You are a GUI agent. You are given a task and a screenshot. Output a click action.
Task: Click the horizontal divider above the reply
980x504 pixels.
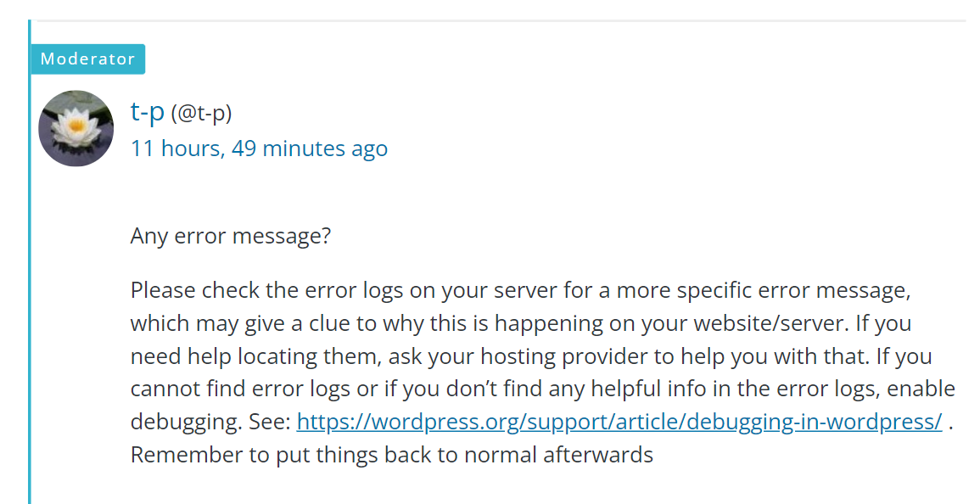pos(501,20)
